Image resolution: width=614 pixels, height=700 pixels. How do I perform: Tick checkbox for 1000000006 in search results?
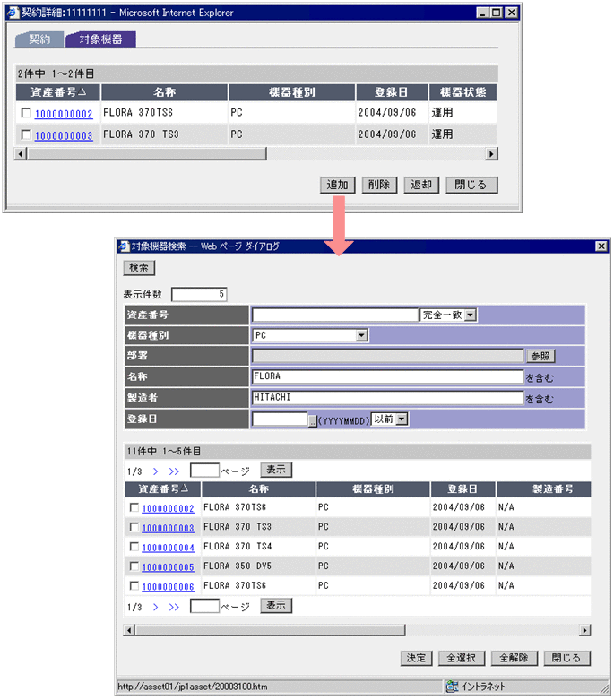coord(134,585)
